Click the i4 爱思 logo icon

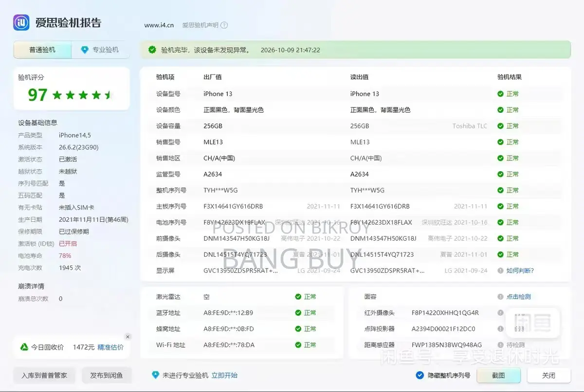21,22
